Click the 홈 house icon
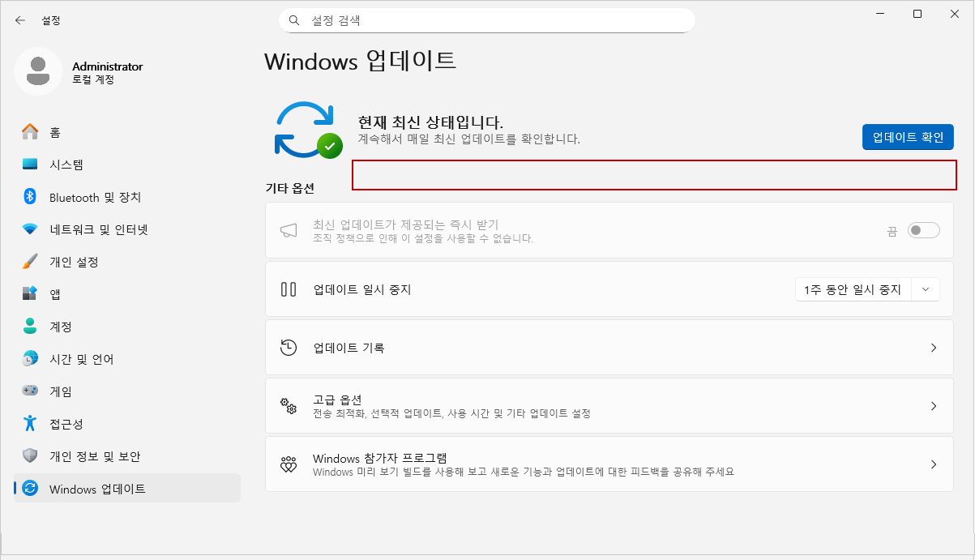Screen dimensions: 975x560 (30, 132)
